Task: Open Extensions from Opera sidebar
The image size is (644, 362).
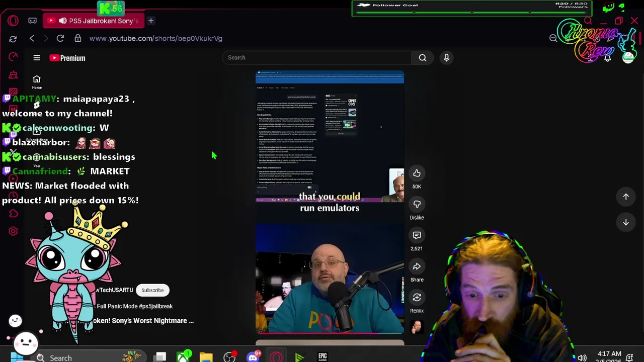Action: point(14,214)
